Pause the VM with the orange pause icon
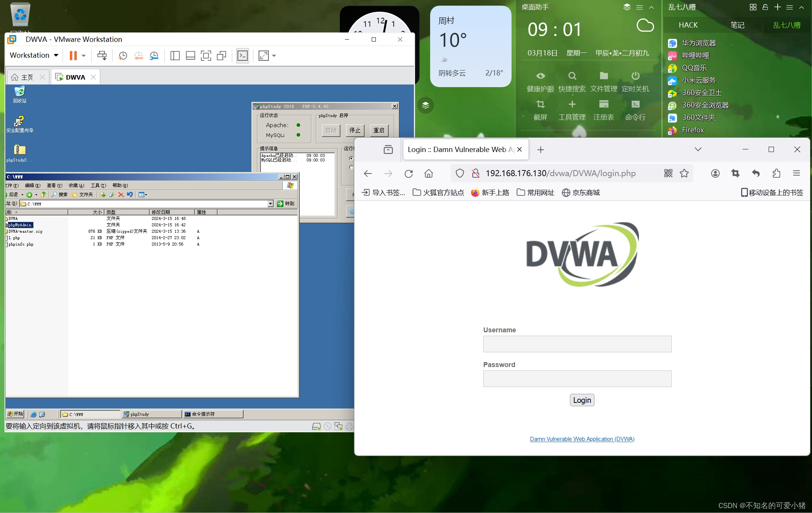The height and width of the screenshot is (513, 812). tap(73, 55)
